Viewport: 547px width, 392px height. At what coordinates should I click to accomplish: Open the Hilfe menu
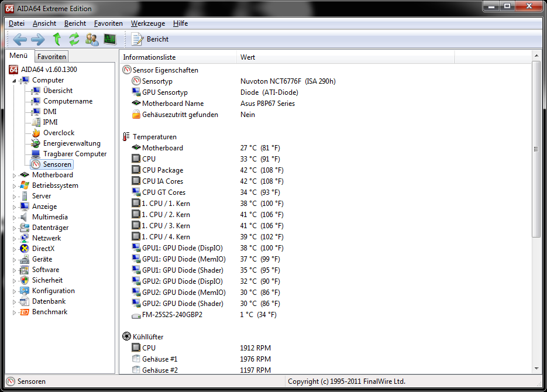[180, 23]
